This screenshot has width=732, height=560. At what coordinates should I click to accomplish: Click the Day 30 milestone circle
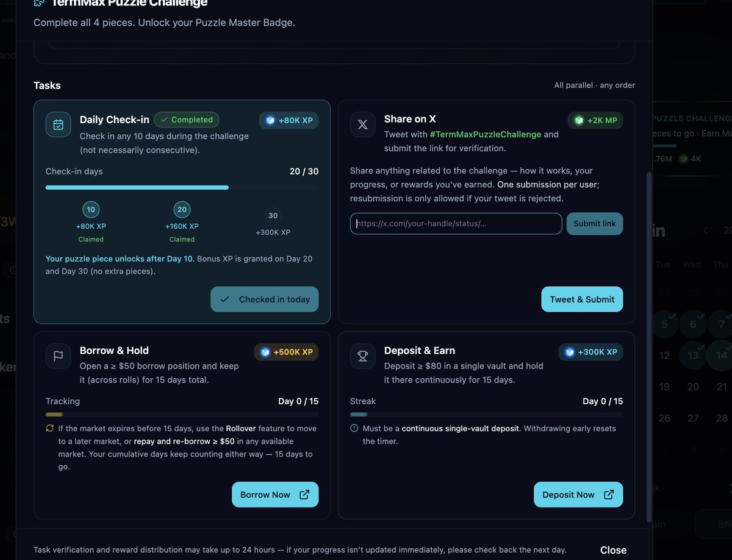pos(273,215)
